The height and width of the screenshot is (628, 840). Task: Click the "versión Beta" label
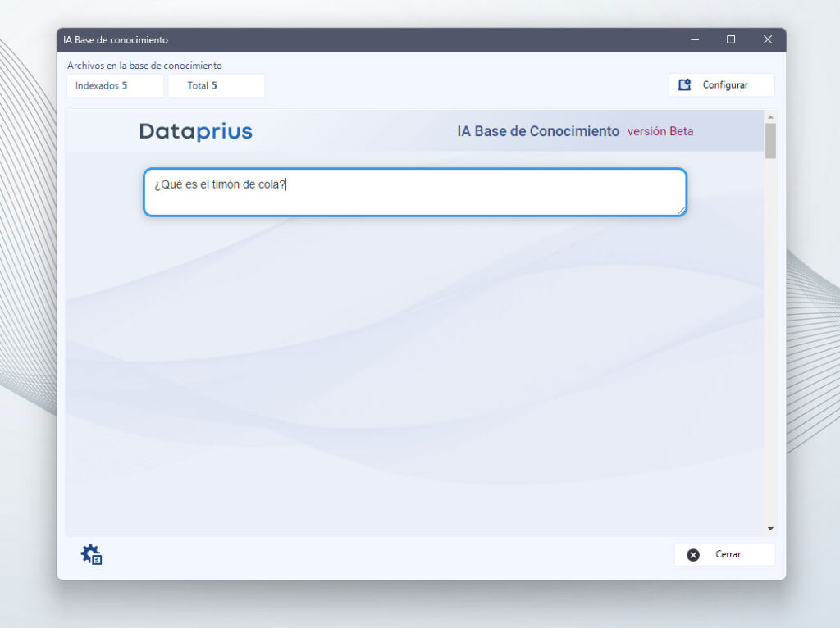click(x=660, y=131)
